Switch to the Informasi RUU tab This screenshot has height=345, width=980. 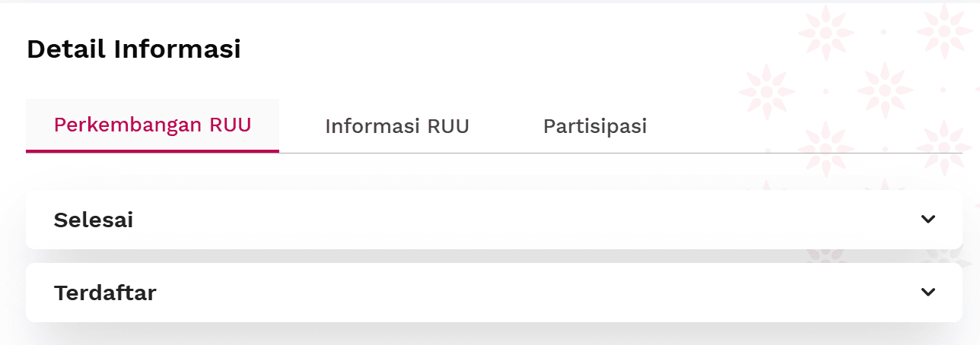click(396, 126)
